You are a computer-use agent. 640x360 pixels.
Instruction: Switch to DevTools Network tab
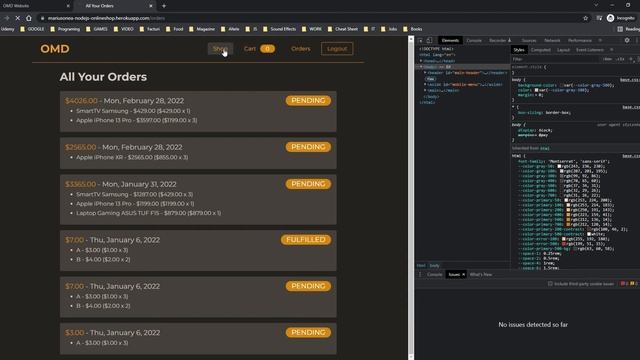tap(552, 40)
